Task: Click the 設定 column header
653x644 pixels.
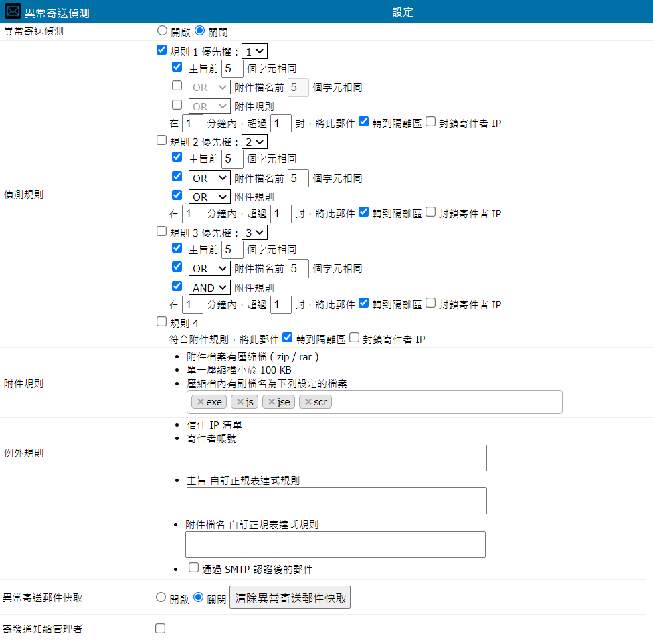Action: (x=402, y=12)
